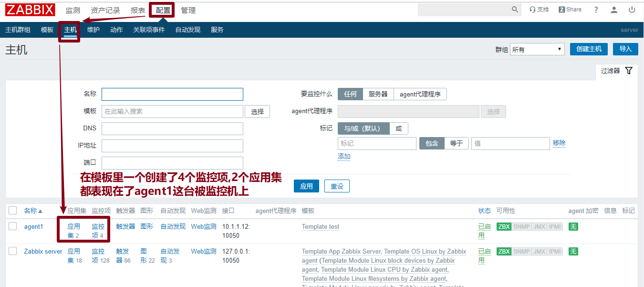Click agent1 ZBX availability badge
644x287 pixels.
pyautogui.click(x=504, y=226)
